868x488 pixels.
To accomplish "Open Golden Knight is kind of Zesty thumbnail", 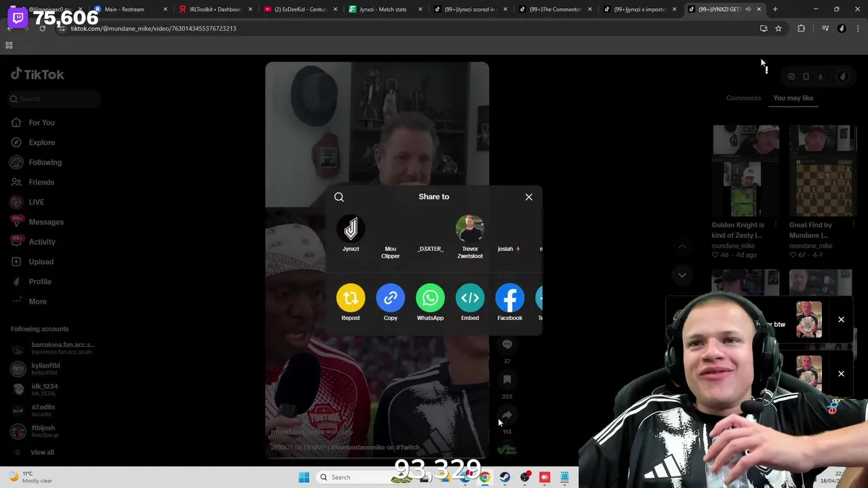I will [x=745, y=171].
